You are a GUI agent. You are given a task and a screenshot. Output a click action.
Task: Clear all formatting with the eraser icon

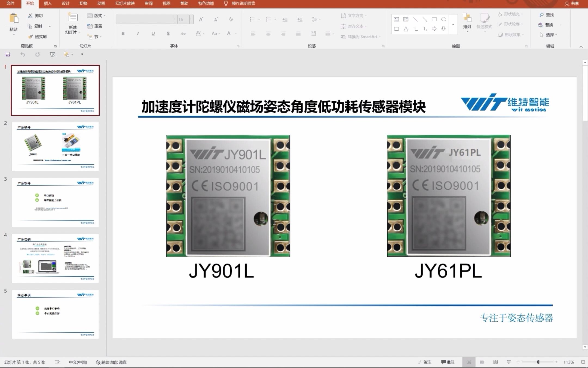tap(231, 19)
